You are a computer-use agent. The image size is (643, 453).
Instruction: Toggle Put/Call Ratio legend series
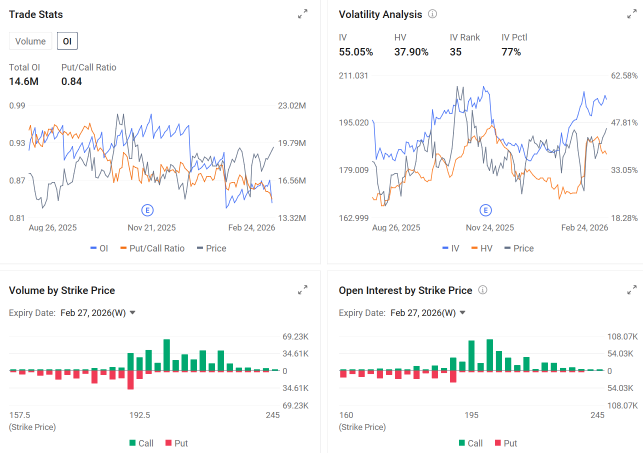click(x=153, y=248)
